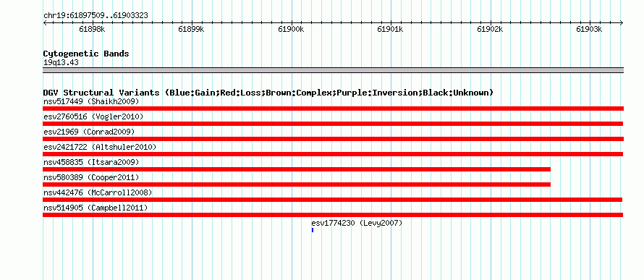Click the chr19:61897509..61903323 coordinate label

[x=96, y=16]
